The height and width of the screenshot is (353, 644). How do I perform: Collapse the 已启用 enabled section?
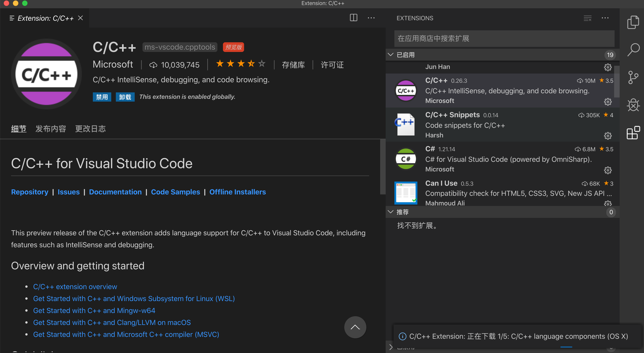[x=390, y=54]
